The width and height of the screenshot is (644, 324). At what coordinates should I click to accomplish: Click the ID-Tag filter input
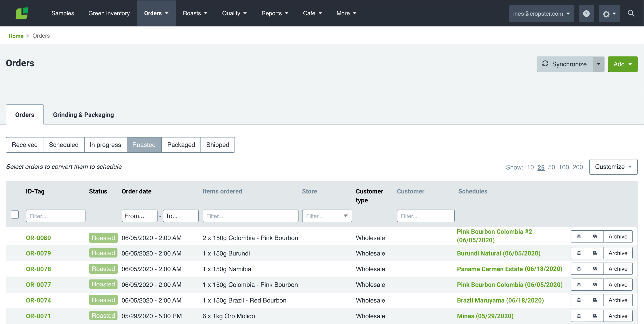[55, 216]
